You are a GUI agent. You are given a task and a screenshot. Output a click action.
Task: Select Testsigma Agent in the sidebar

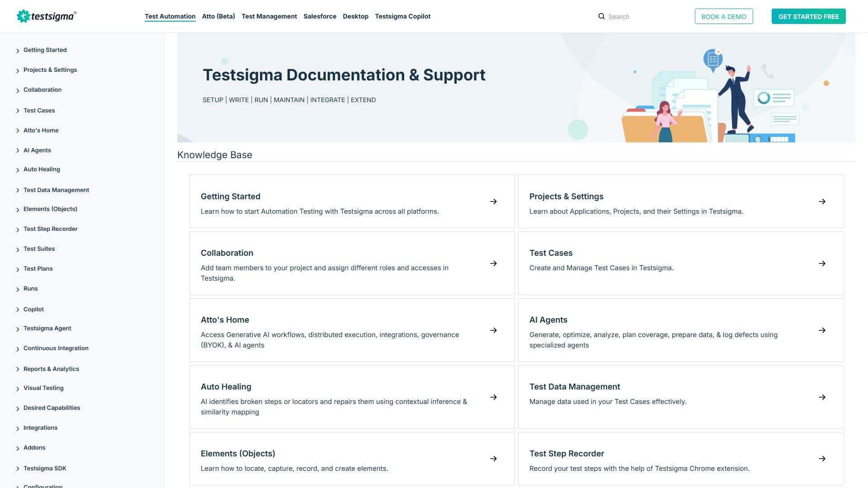point(47,328)
